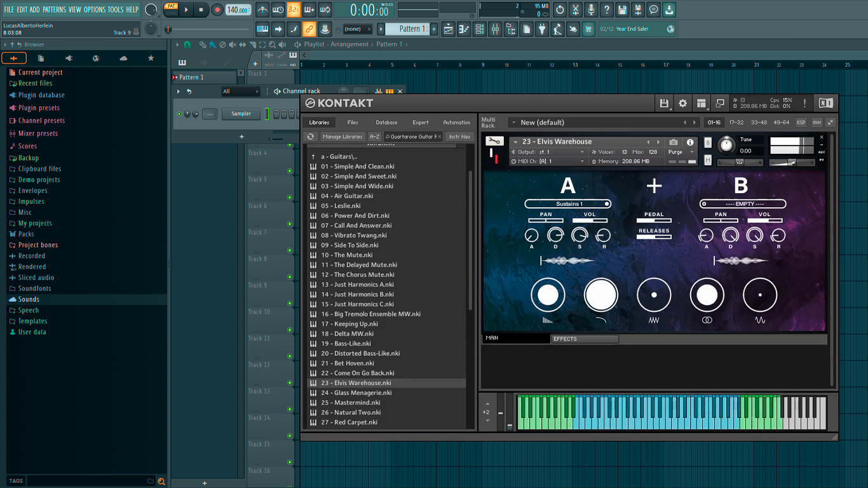This screenshot has height=488, width=868.
Task: Click the microphone recording icon
Action: 591,10
